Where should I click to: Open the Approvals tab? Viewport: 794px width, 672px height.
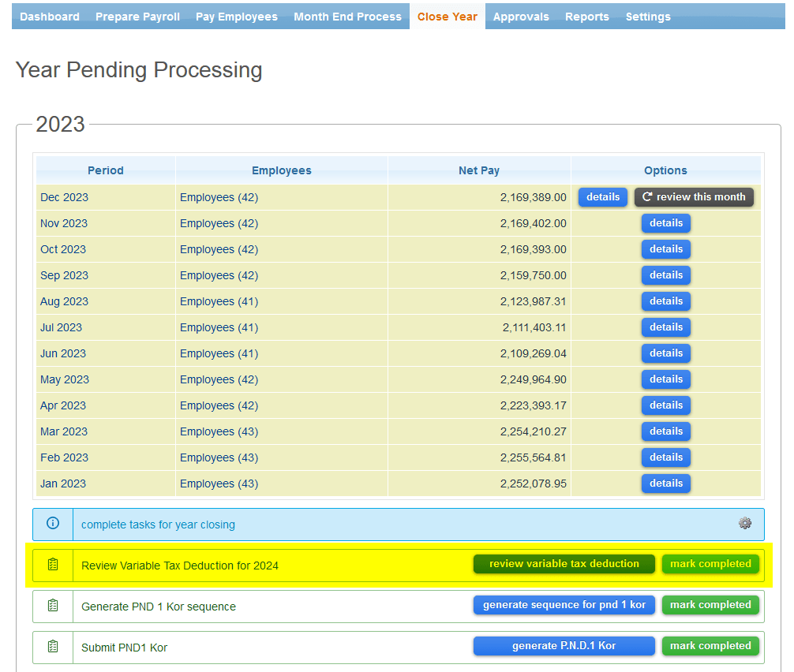pyautogui.click(x=521, y=17)
